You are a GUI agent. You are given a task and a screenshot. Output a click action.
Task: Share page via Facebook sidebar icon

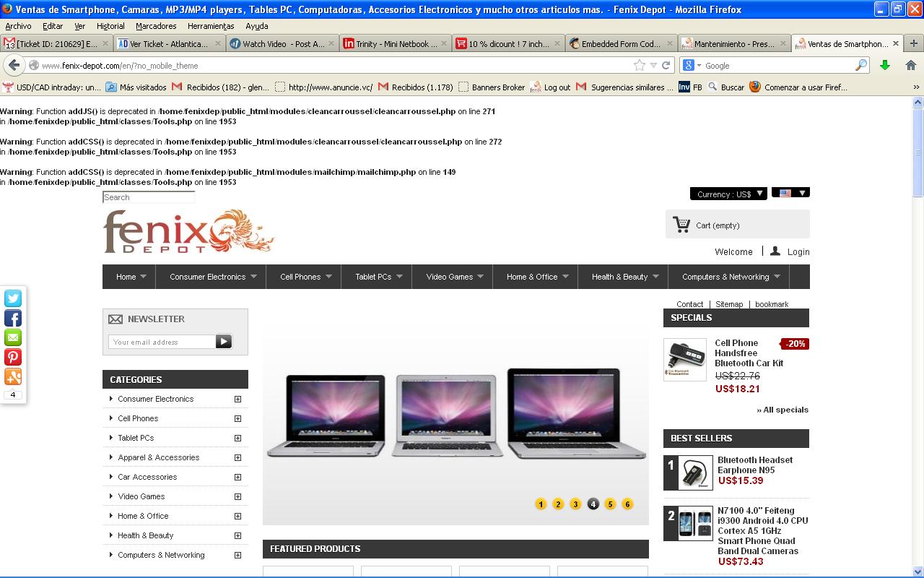coord(13,318)
